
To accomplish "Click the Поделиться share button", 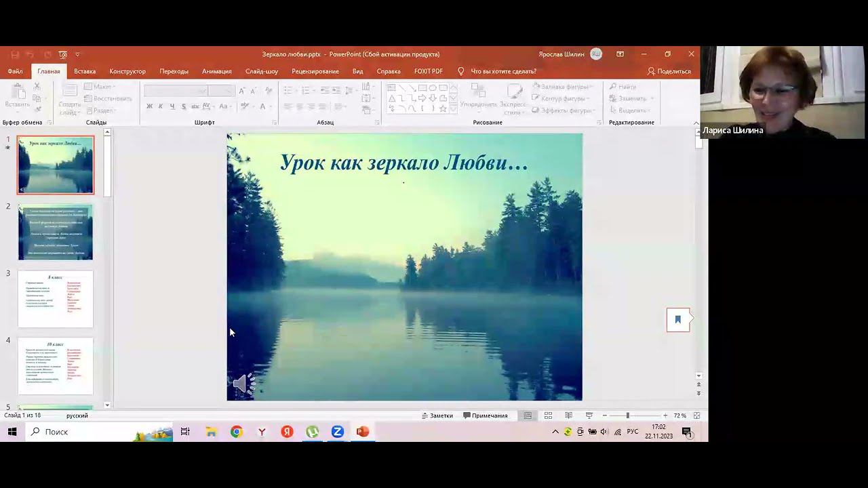I will [669, 71].
